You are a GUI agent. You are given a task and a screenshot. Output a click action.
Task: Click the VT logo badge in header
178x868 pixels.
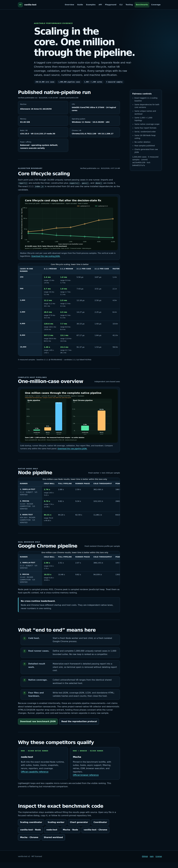20,5
